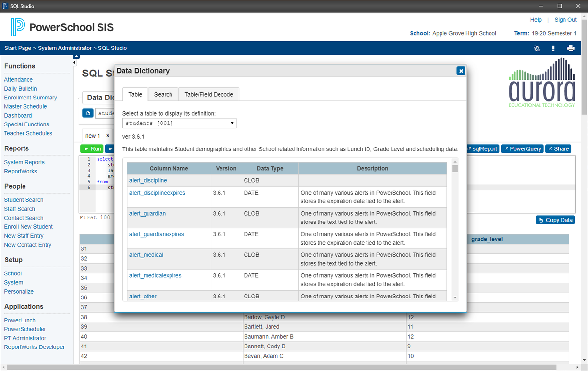Open Daily Bulletin link

click(21, 89)
